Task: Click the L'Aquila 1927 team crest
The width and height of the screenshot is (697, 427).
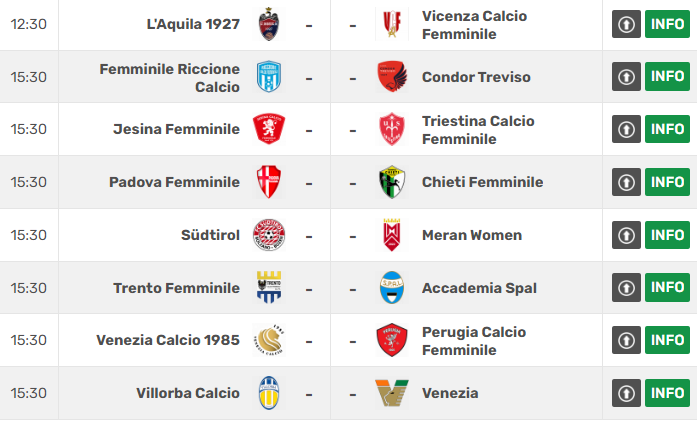Action: click(x=269, y=24)
